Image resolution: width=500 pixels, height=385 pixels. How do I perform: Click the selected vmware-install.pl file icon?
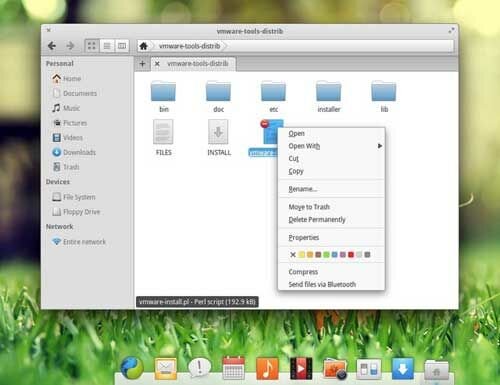click(x=270, y=132)
